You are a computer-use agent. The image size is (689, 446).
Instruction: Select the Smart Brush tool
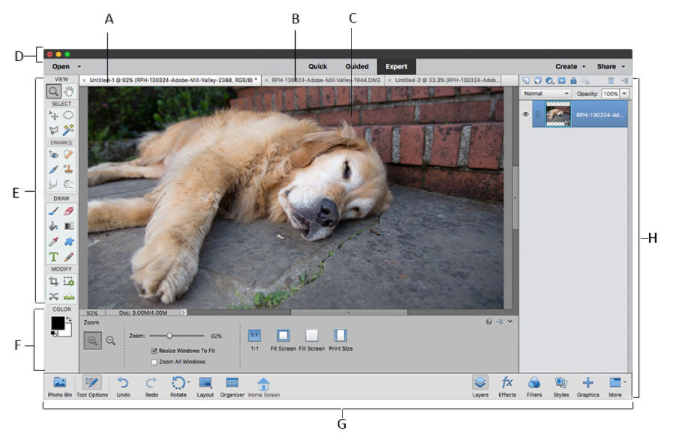(x=54, y=169)
